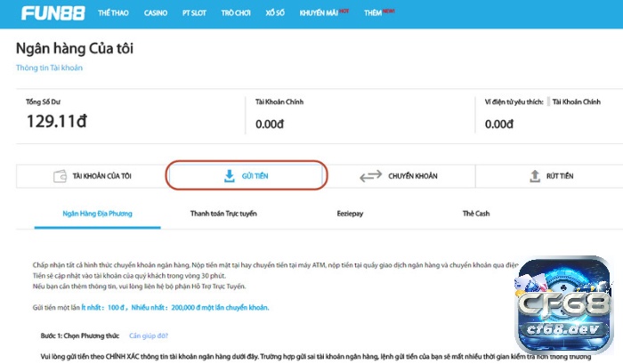Switch to Eeziepay tab
623x364 pixels.
350,214
